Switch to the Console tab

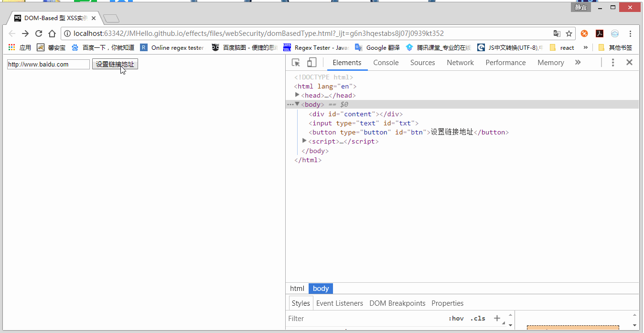point(386,63)
